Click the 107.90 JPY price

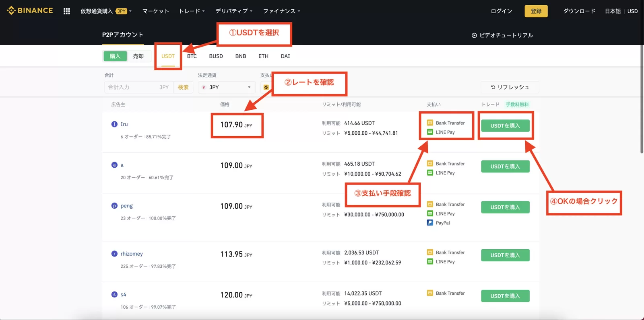coord(236,125)
